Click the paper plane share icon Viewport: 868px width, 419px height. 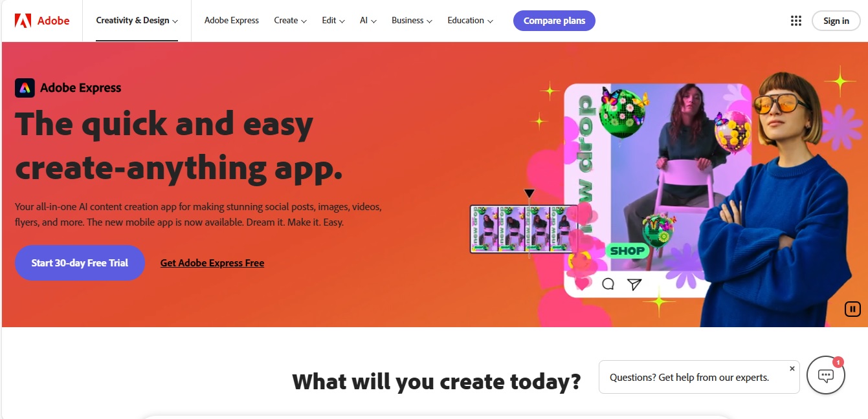tap(634, 284)
